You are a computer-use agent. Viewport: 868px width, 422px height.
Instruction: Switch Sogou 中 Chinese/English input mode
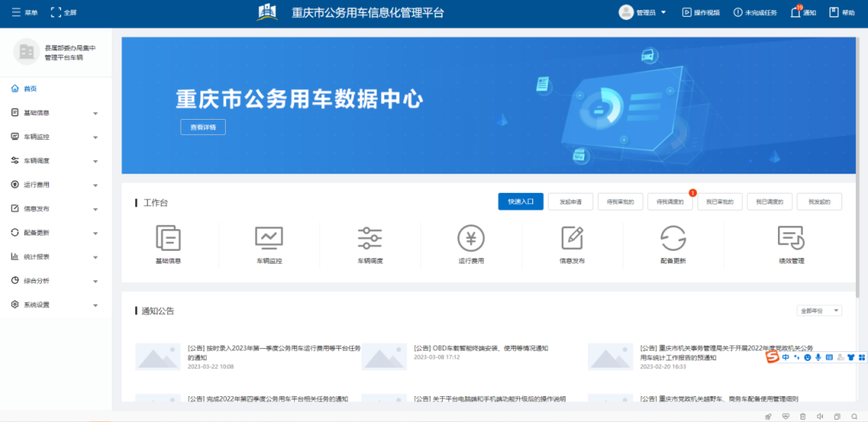click(786, 358)
